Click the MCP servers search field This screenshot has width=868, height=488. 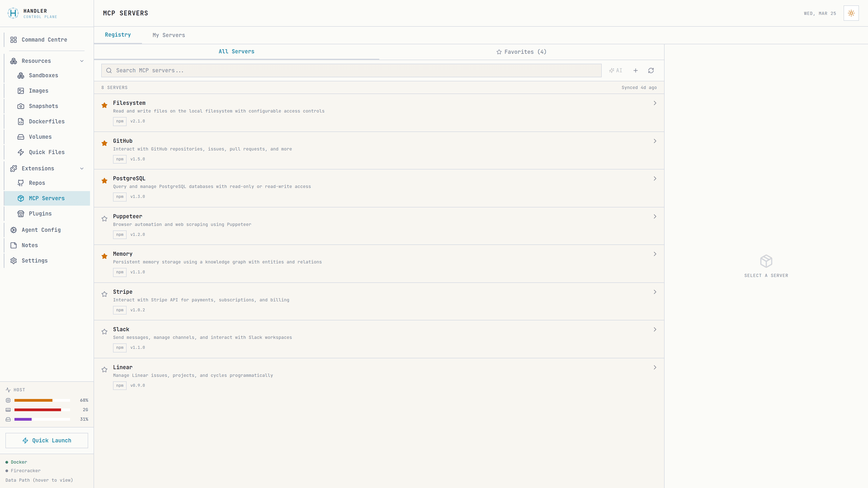tap(351, 70)
